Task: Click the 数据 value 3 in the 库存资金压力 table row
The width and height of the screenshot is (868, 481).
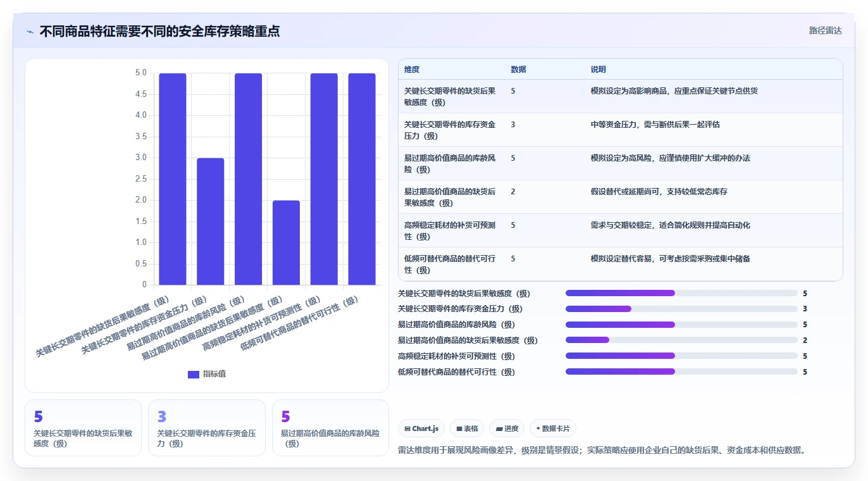Action: [x=512, y=125]
